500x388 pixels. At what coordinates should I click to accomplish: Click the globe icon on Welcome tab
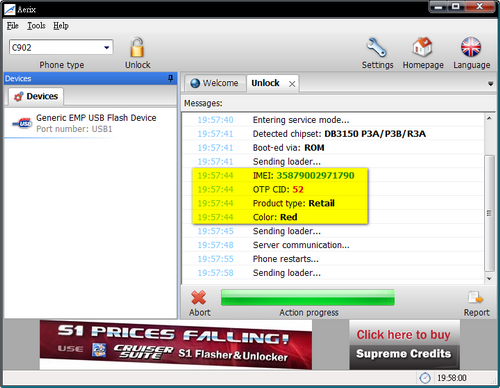point(195,83)
